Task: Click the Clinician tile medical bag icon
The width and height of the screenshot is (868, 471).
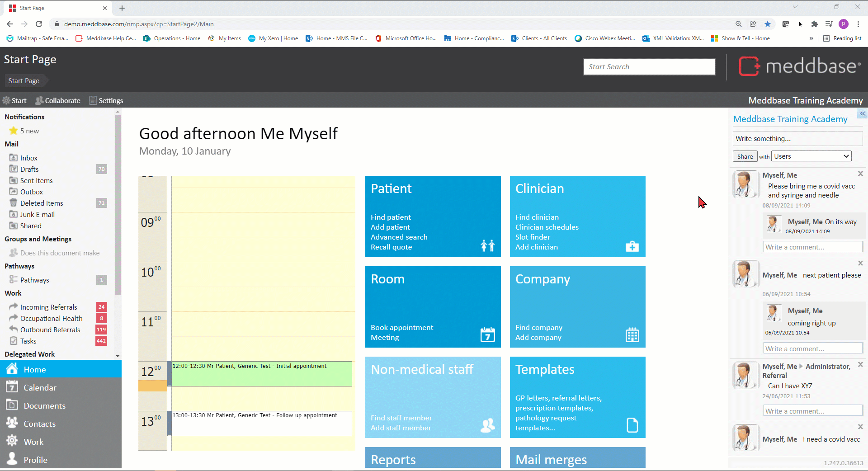Action: [632, 246]
